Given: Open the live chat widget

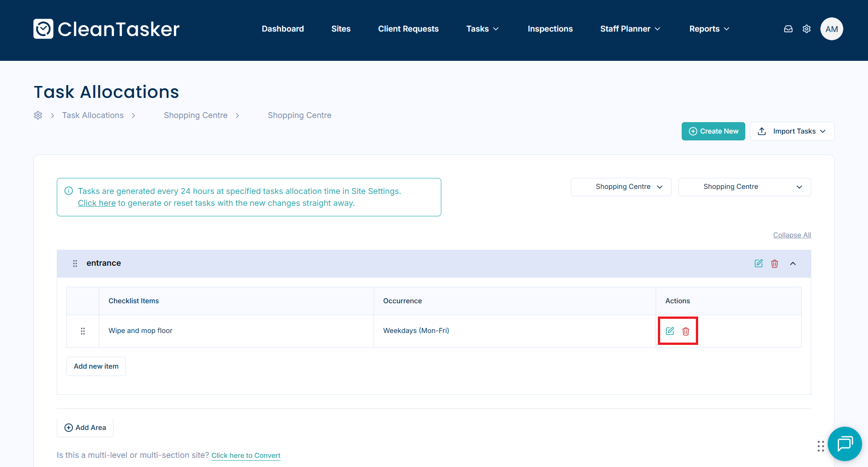Looking at the screenshot, I should pos(845,444).
